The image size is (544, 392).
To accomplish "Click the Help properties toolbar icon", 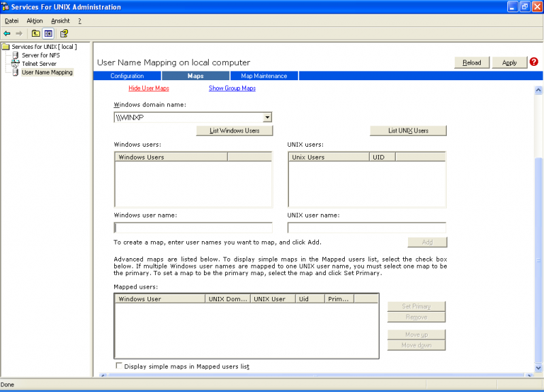I will tap(64, 33).
